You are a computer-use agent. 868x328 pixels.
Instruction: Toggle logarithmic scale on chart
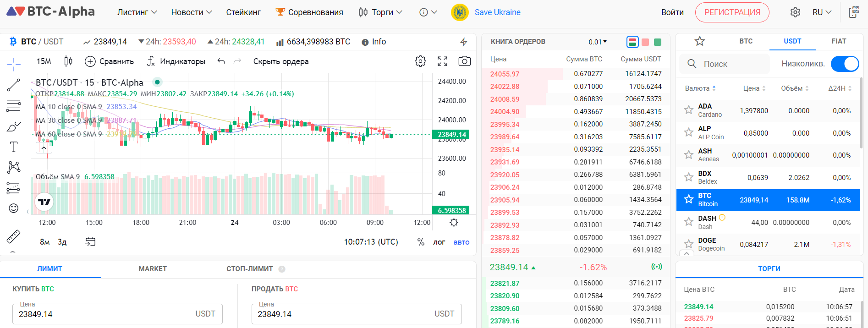(x=439, y=242)
